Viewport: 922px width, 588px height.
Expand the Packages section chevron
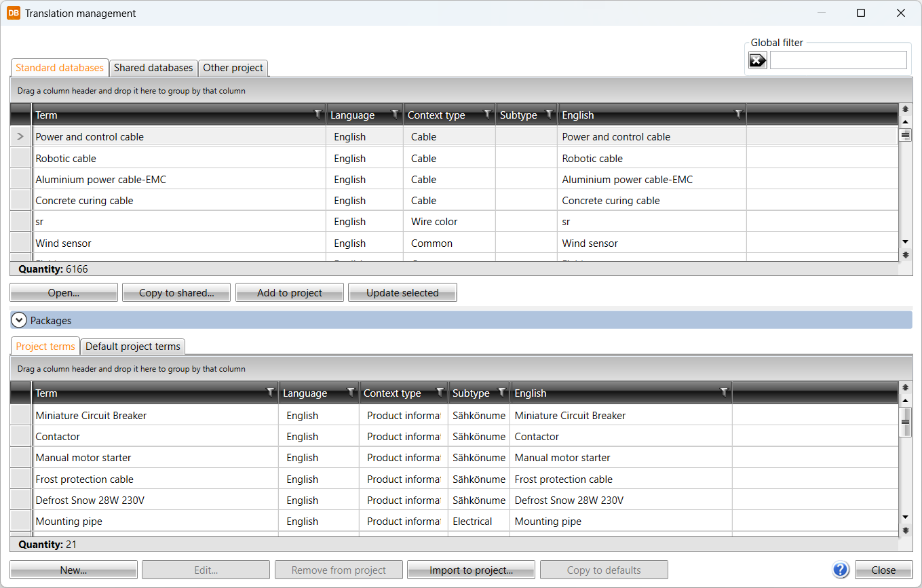coord(19,320)
